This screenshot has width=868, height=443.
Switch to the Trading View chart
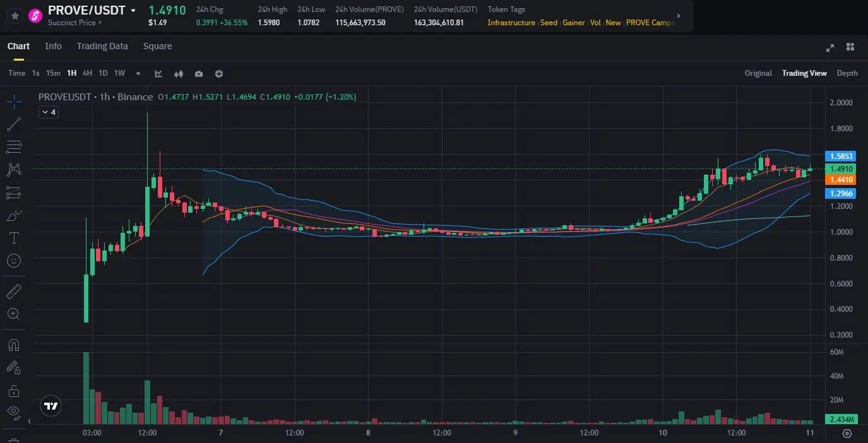coord(804,73)
